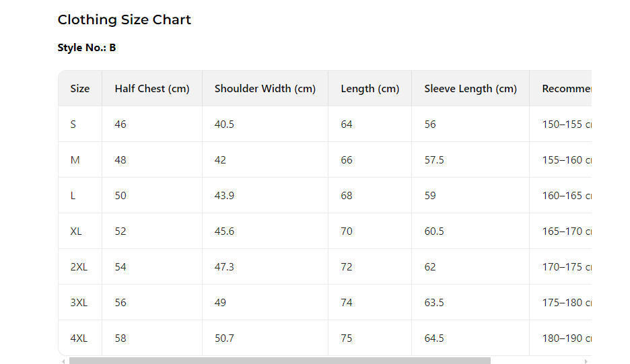This screenshot has width=630, height=364.
Task: Click the 4XL size row label
Action: click(79, 338)
